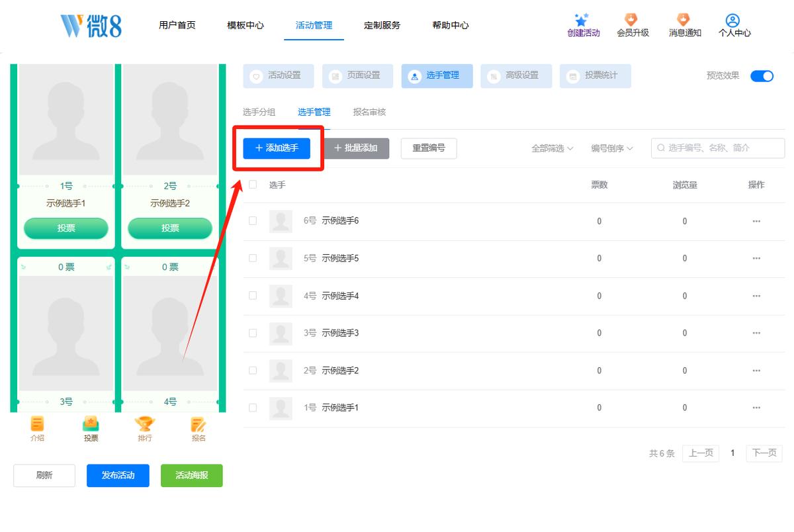This screenshot has height=532, width=794.
Task: Check the box for 示例选手6
Action: (x=253, y=221)
